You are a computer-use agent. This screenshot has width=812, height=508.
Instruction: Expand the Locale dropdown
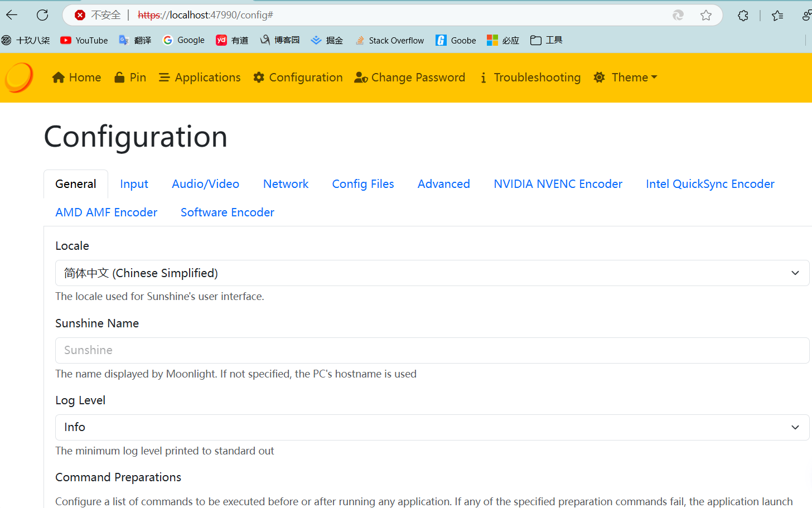tap(432, 273)
